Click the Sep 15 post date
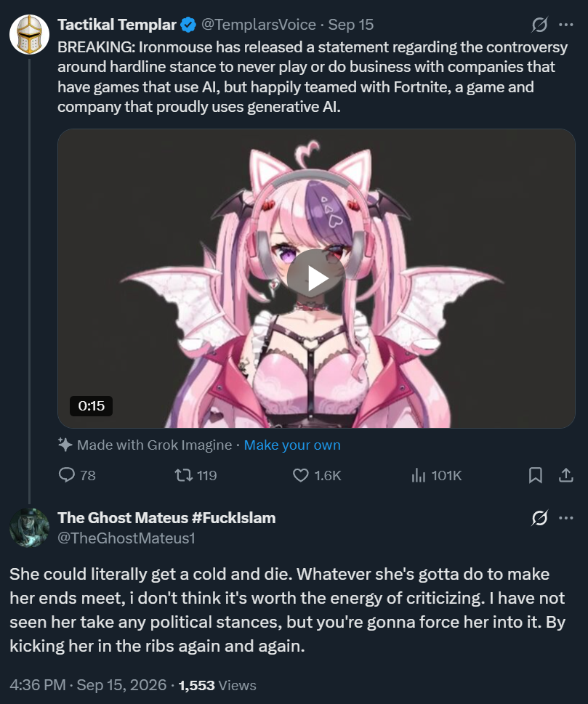 pos(351,25)
